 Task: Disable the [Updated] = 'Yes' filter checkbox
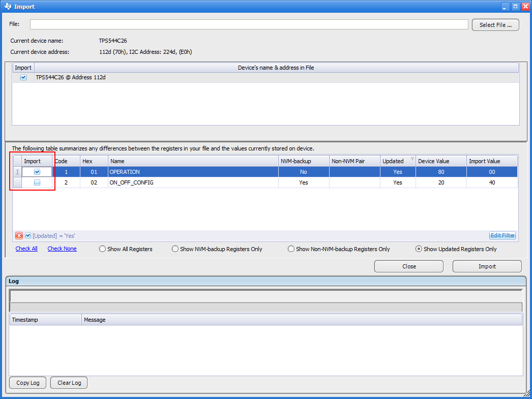(x=28, y=235)
